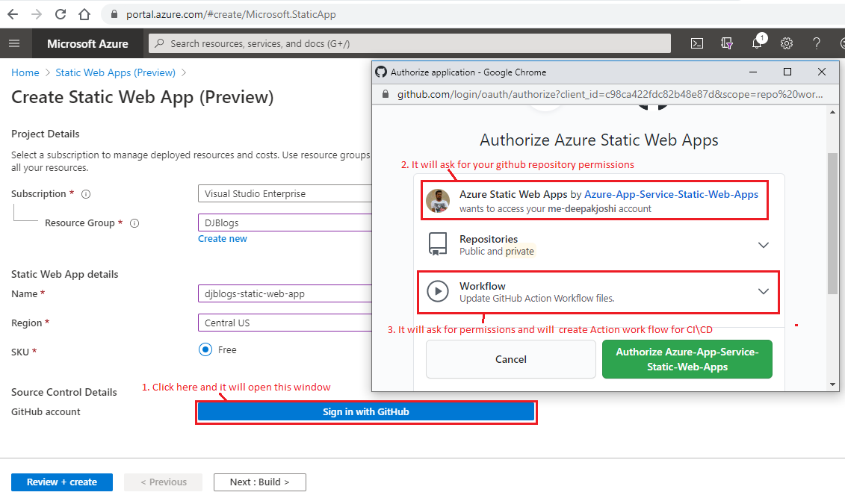Expand the Repositories permission chevron
The image size is (845, 504).
click(x=763, y=245)
